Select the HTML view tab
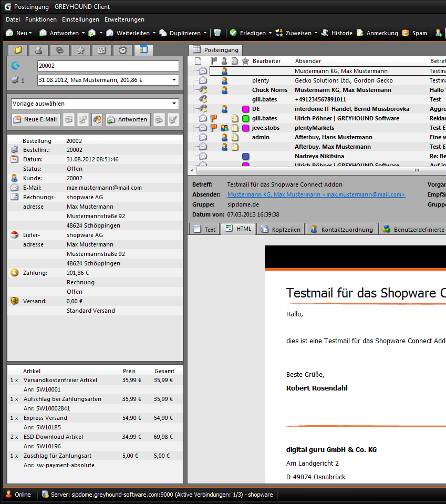 click(238, 229)
